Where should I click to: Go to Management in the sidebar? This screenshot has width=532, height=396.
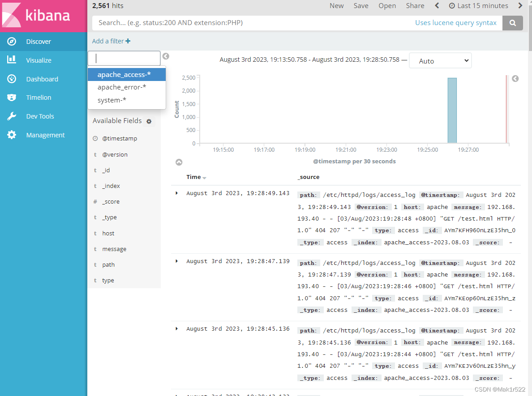click(x=43, y=135)
